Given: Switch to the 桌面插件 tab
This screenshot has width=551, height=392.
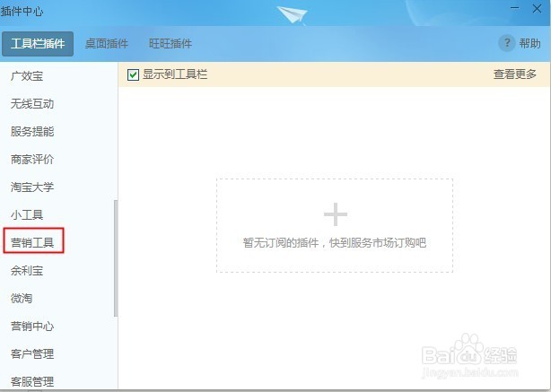Looking at the screenshot, I should [107, 44].
